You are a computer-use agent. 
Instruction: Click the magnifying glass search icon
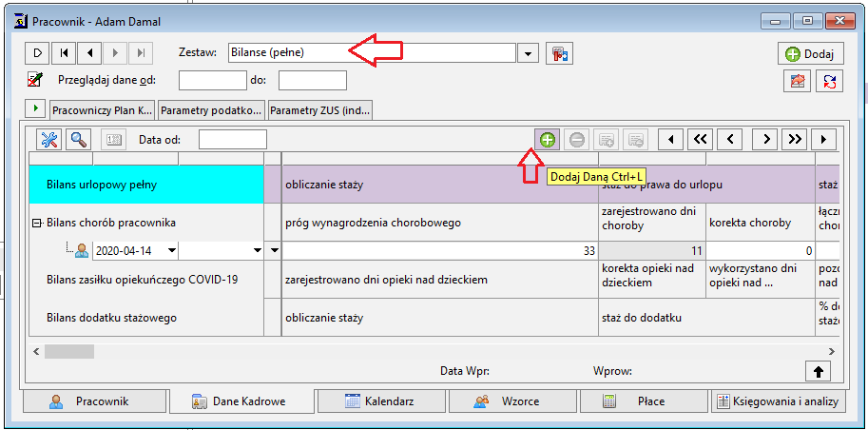[79, 140]
